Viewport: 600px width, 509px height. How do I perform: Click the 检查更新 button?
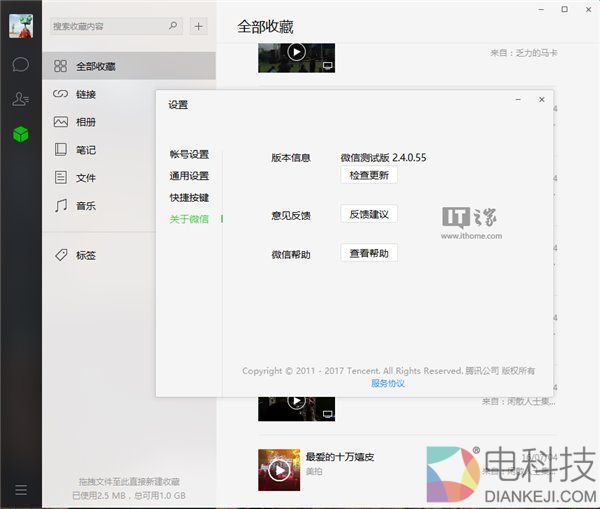[x=369, y=175]
